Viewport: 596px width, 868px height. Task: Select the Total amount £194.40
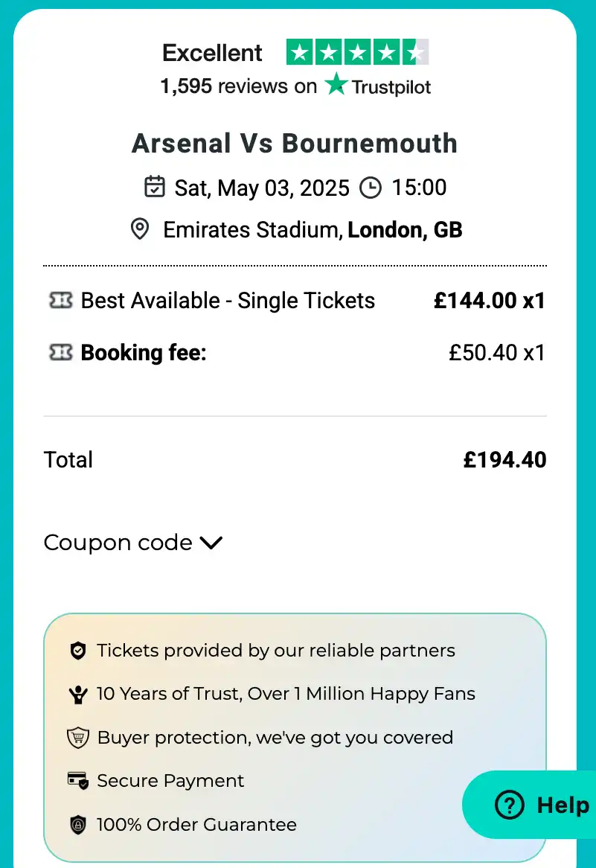[x=505, y=459]
